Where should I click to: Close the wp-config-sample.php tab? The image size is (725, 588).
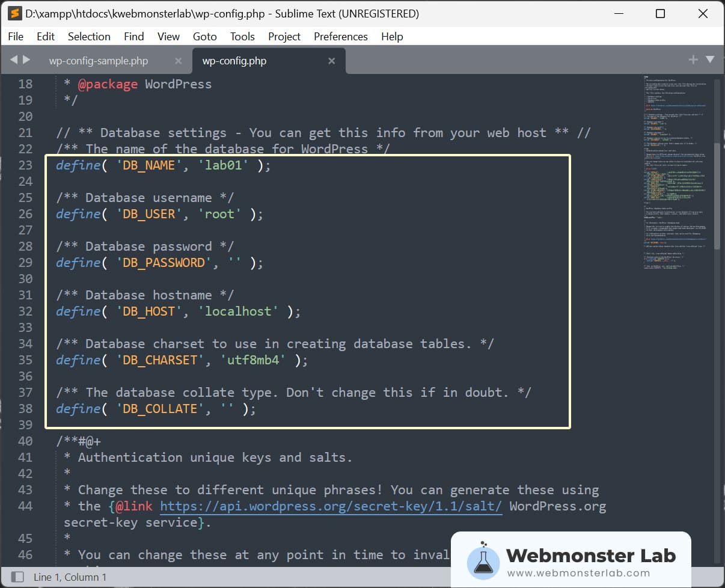click(x=178, y=61)
